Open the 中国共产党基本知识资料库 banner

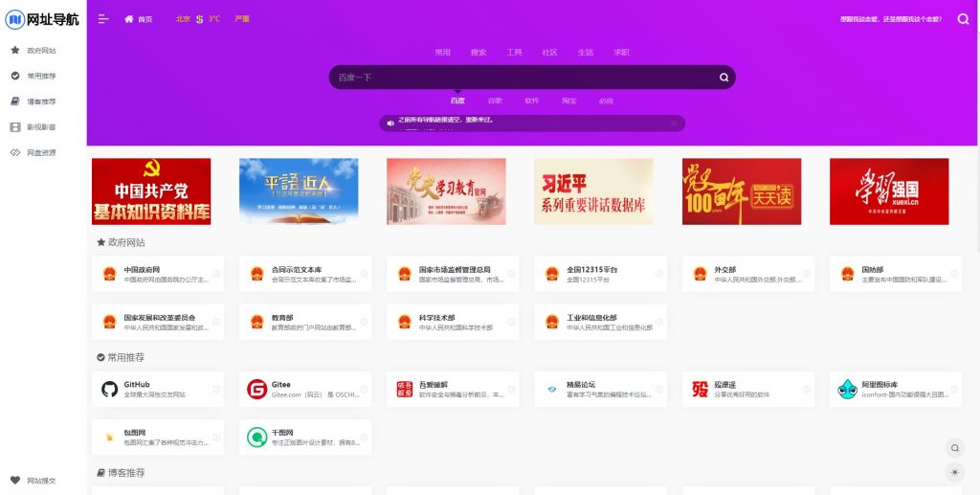tap(151, 191)
